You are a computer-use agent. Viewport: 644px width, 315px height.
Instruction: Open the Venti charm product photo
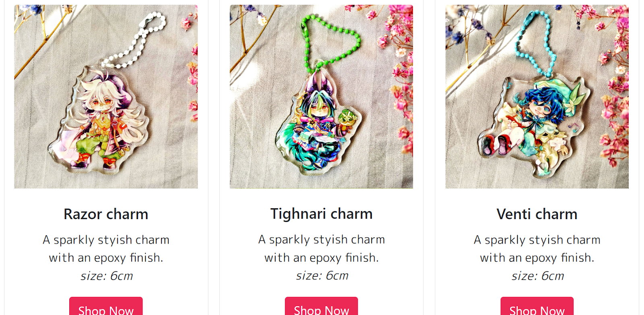coord(537,97)
